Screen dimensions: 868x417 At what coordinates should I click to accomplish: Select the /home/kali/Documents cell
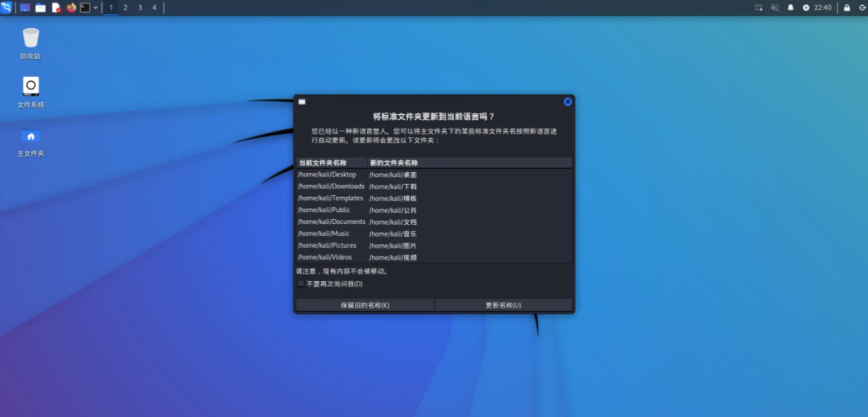332,222
